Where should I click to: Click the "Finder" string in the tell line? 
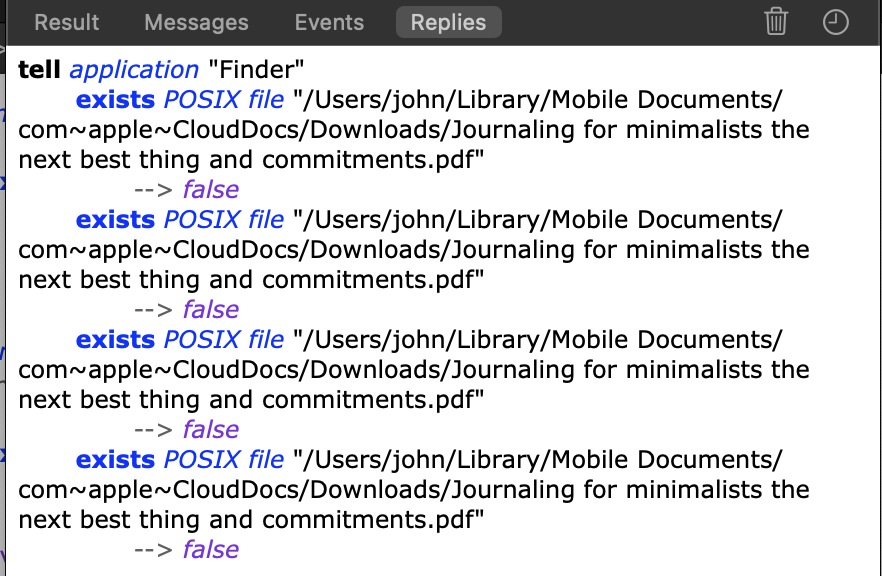click(x=255, y=70)
